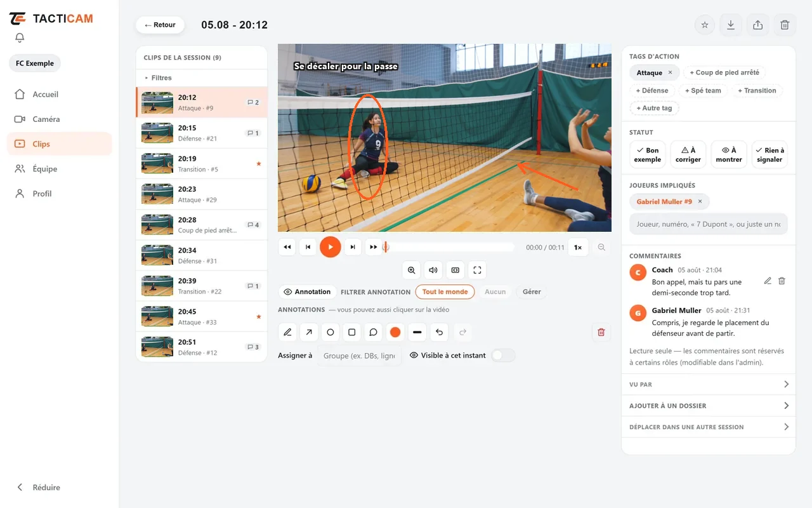Image resolution: width=812 pixels, height=508 pixels.
Task: Toggle the video sound
Action: (x=433, y=270)
